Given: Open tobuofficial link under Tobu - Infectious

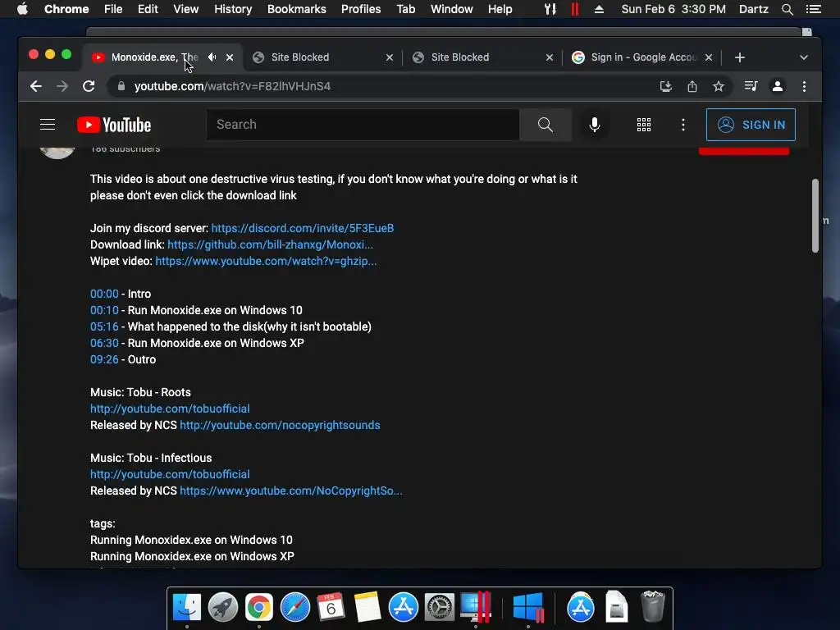Looking at the screenshot, I should click(170, 475).
